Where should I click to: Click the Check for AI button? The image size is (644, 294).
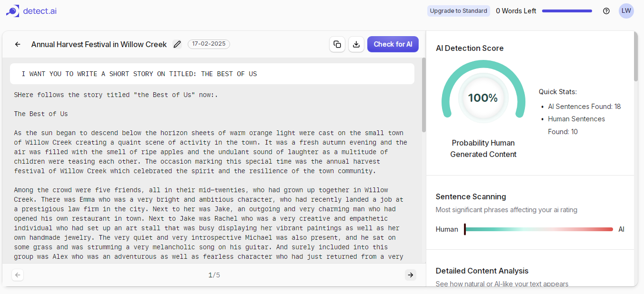393,44
